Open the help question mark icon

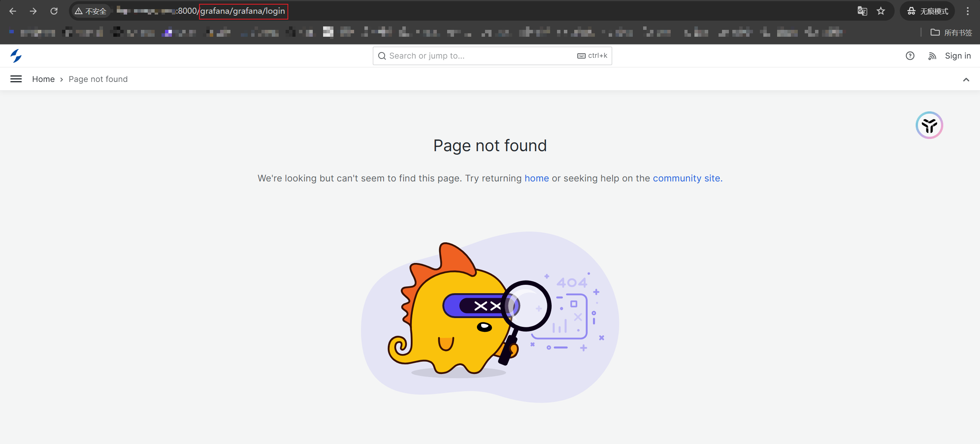tap(910, 56)
